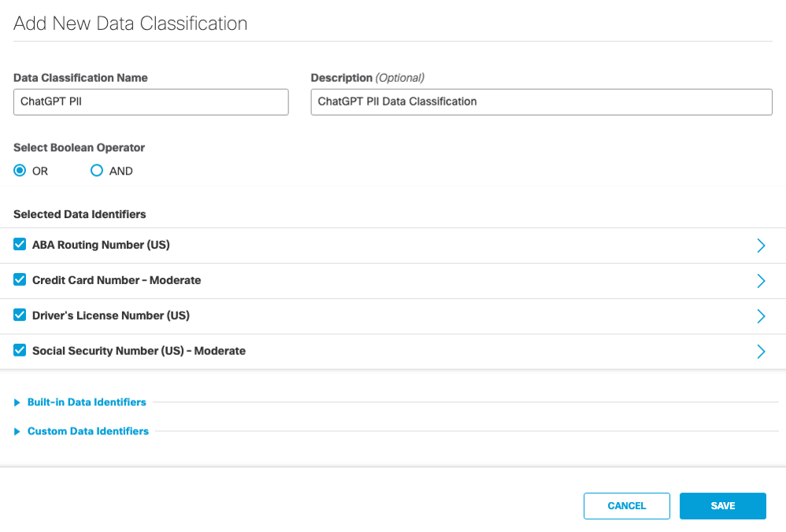
Task: Select the ABA Routing Number row
Action: pos(315,245)
